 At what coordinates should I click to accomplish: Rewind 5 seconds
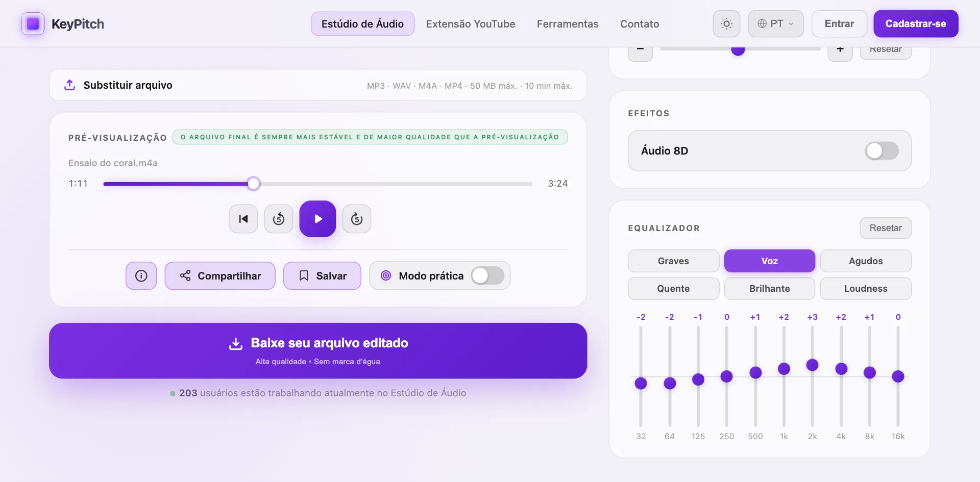(x=279, y=219)
